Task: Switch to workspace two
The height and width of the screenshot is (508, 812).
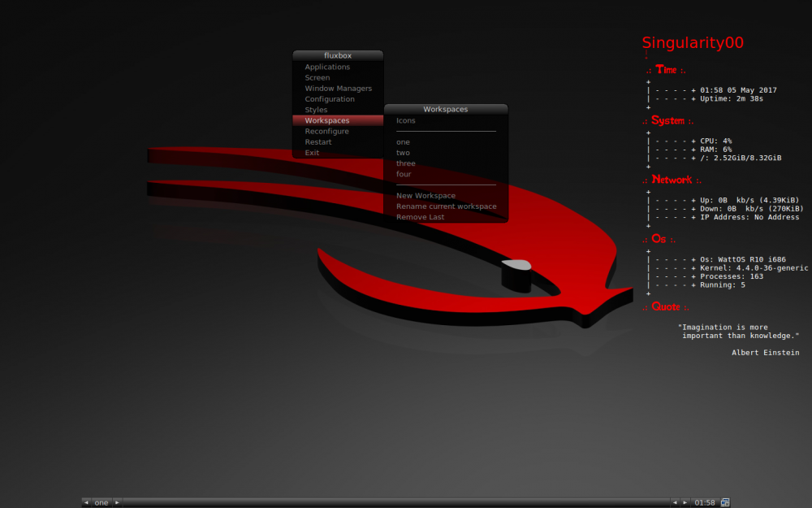Action: click(x=446, y=153)
